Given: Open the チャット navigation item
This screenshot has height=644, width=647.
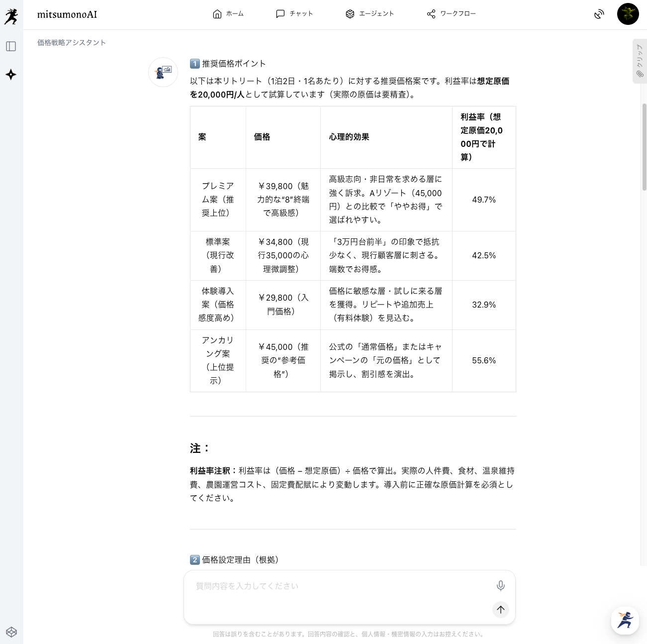Looking at the screenshot, I should click(x=294, y=14).
